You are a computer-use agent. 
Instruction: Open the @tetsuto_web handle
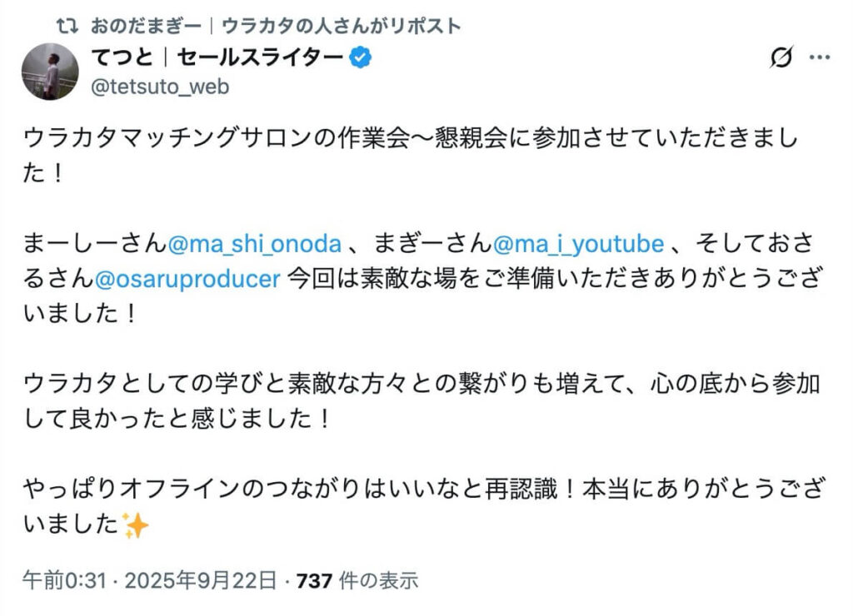(x=158, y=87)
